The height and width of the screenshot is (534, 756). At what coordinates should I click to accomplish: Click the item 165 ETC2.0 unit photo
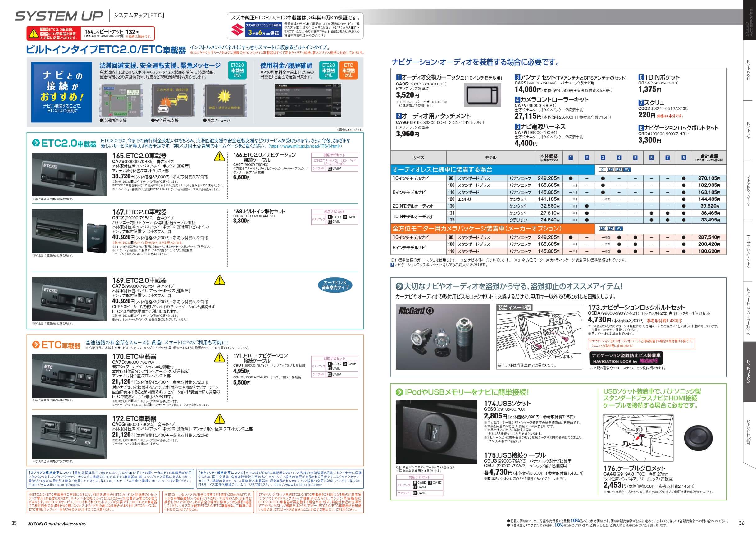[70, 174]
